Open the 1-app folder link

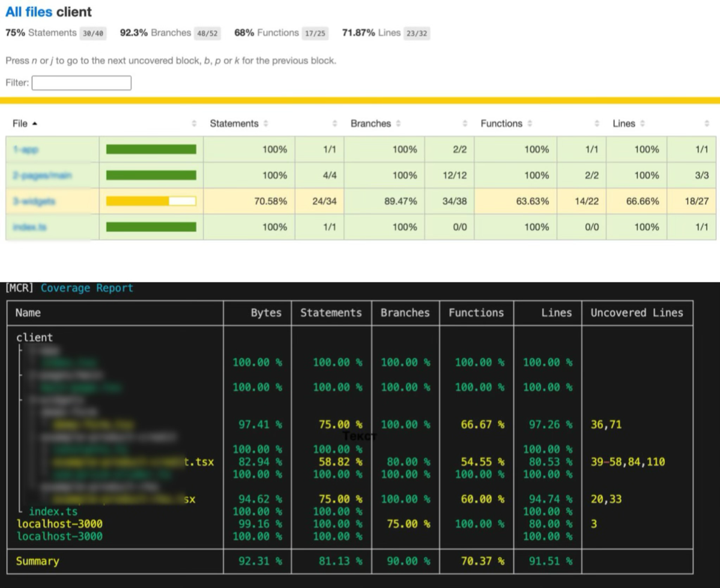click(25, 150)
